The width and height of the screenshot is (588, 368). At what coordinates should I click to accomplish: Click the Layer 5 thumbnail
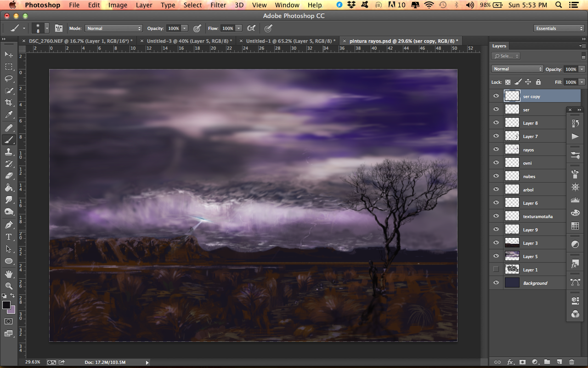[512, 256]
